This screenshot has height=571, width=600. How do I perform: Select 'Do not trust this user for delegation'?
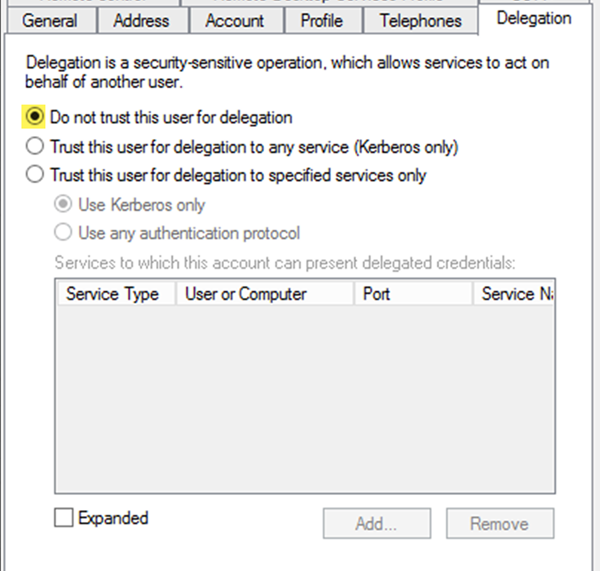coord(35,118)
